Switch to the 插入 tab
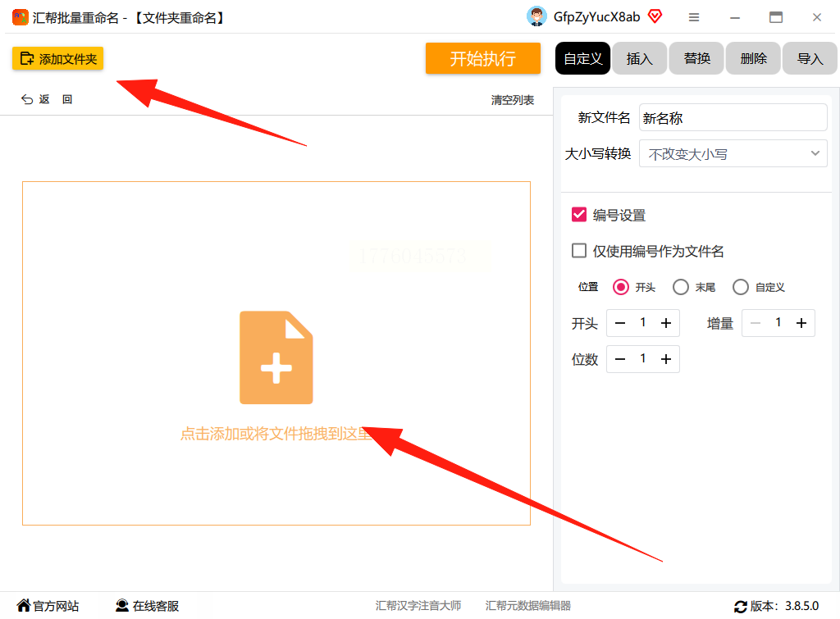Image resolution: width=840 pixels, height=619 pixels. (640, 58)
